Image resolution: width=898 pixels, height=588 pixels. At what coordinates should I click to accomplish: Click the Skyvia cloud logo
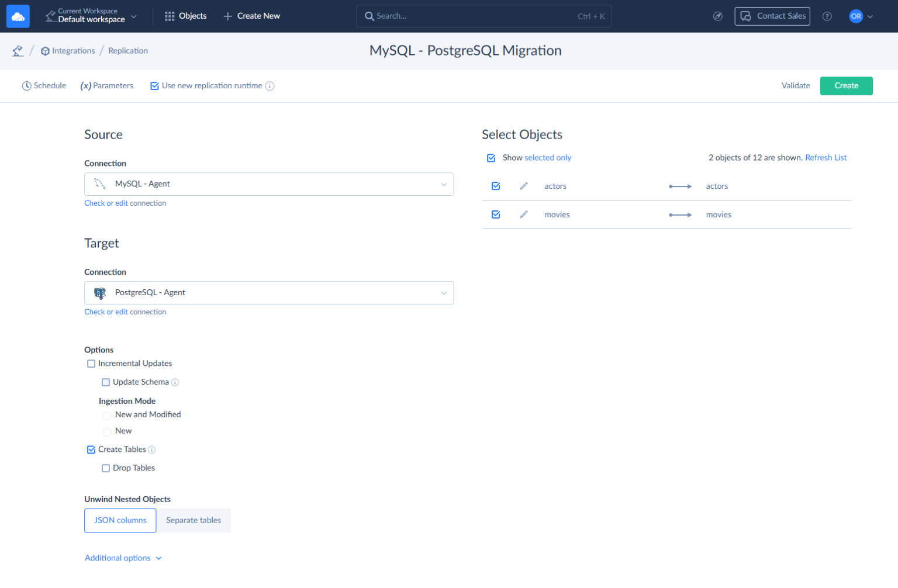pyautogui.click(x=18, y=16)
